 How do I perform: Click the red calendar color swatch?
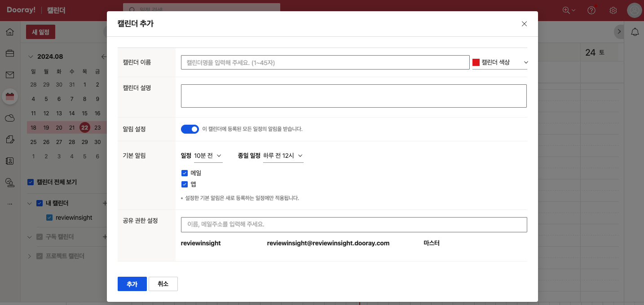(476, 62)
